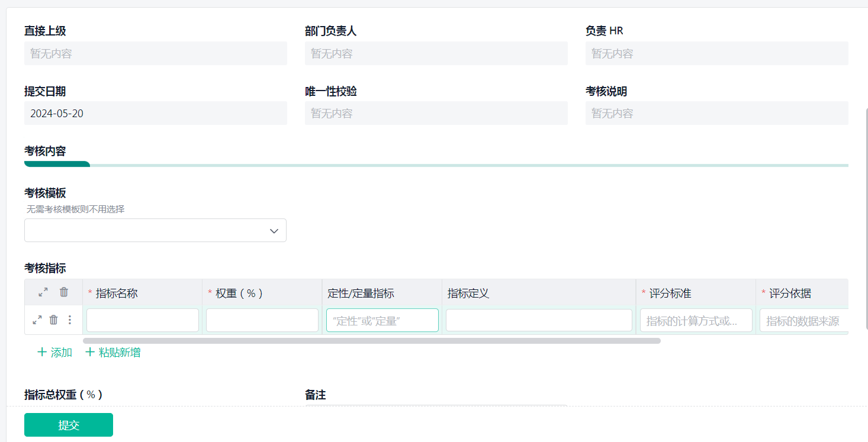Click the hint text 无需考核模板则不用选择
This screenshot has height=442, width=868.
tap(76, 209)
